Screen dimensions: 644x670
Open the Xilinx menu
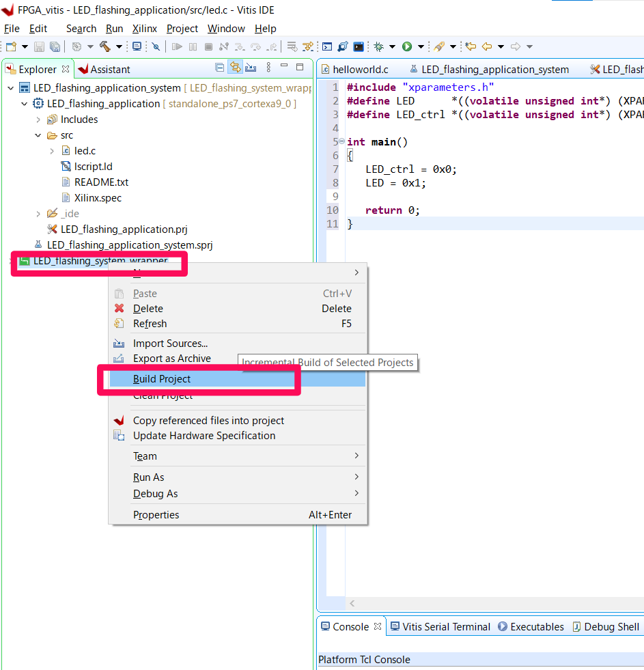coord(145,29)
